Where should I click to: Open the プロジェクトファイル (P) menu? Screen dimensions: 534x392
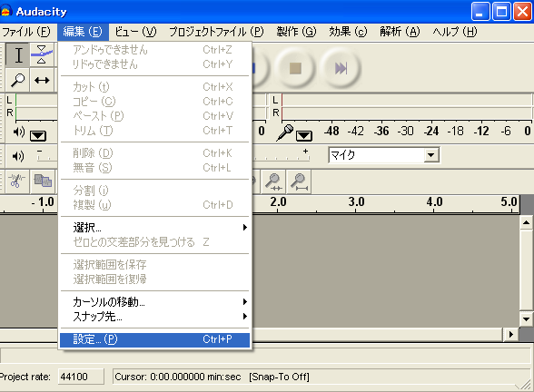pyautogui.click(x=216, y=32)
